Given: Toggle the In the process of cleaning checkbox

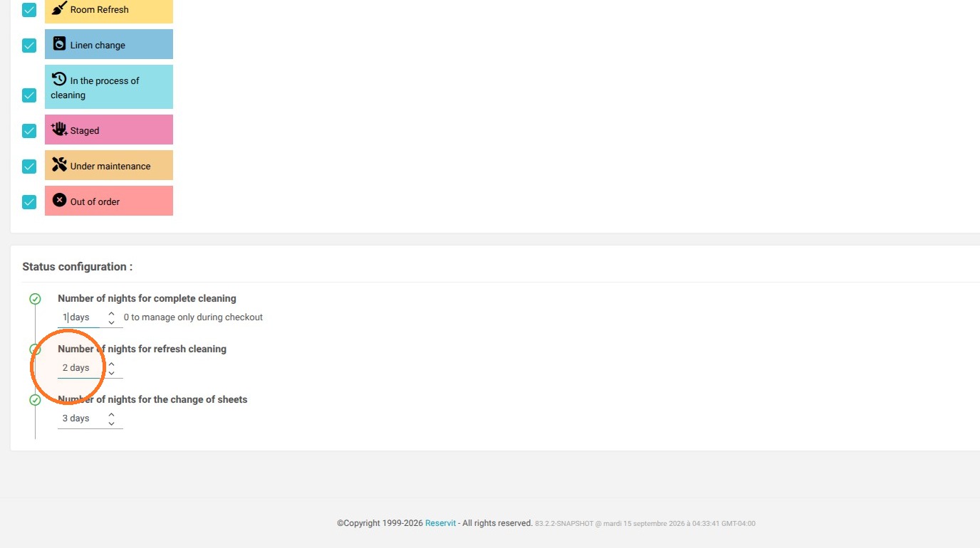Looking at the screenshot, I should coord(29,95).
